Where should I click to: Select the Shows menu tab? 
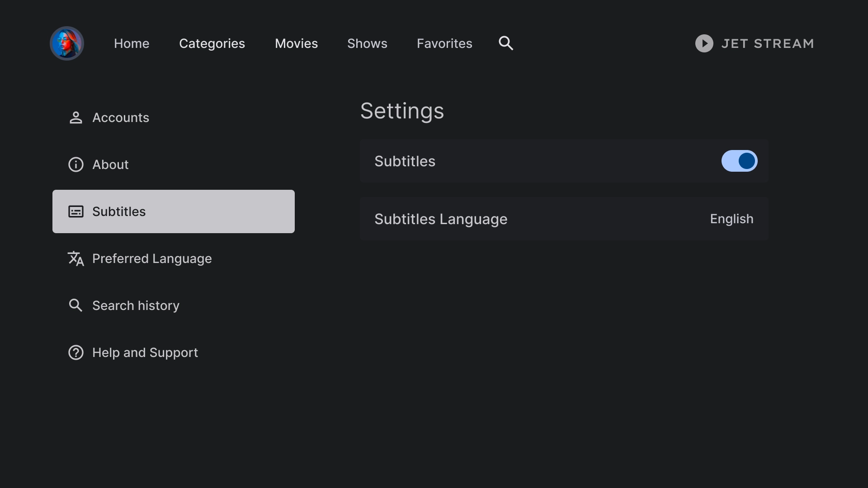pos(367,43)
